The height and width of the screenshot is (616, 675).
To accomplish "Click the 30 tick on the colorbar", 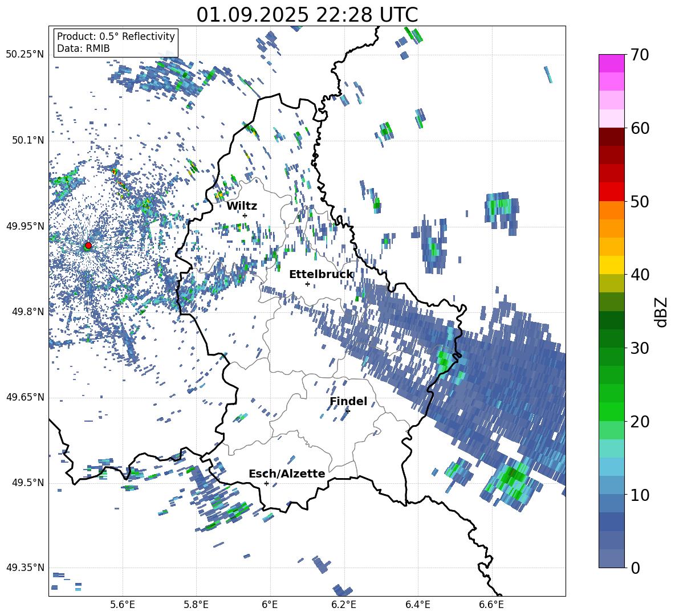I will pos(639,348).
